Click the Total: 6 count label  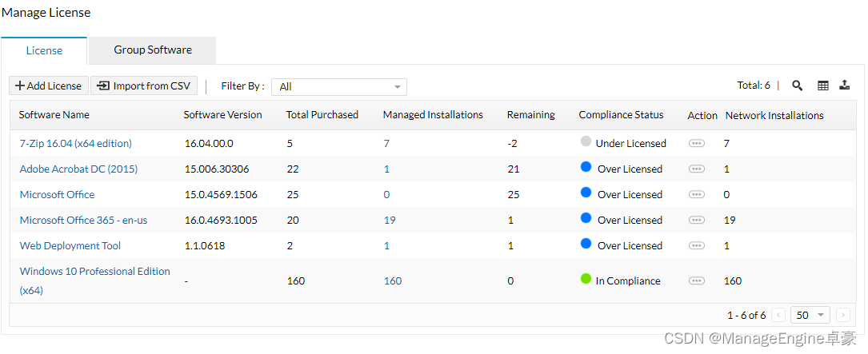pyautogui.click(x=754, y=86)
